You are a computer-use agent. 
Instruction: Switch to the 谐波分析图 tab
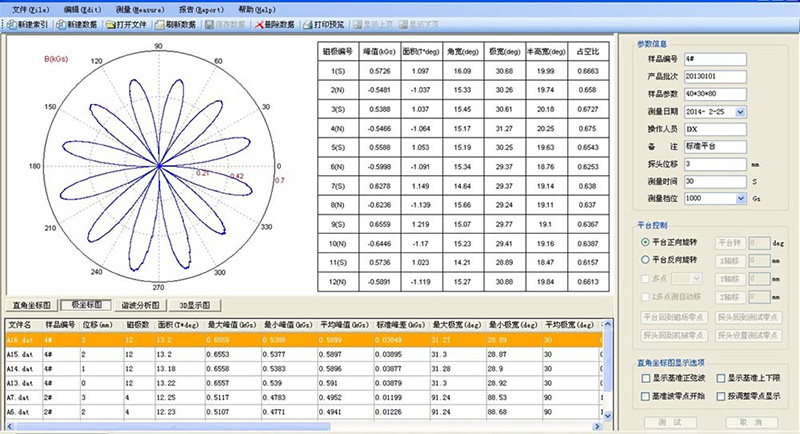coord(140,305)
